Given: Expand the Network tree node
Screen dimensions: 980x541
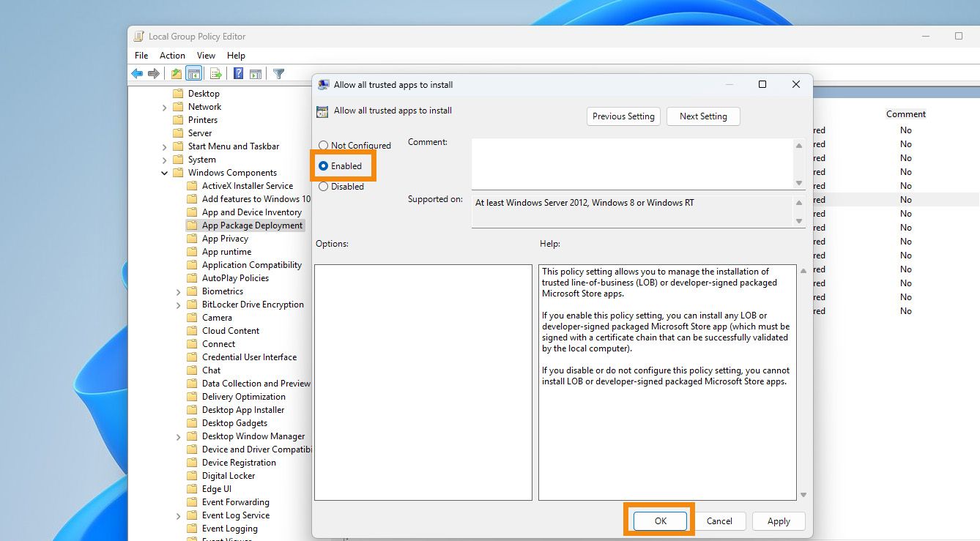Looking at the screenshot, I should pos(165,108).
